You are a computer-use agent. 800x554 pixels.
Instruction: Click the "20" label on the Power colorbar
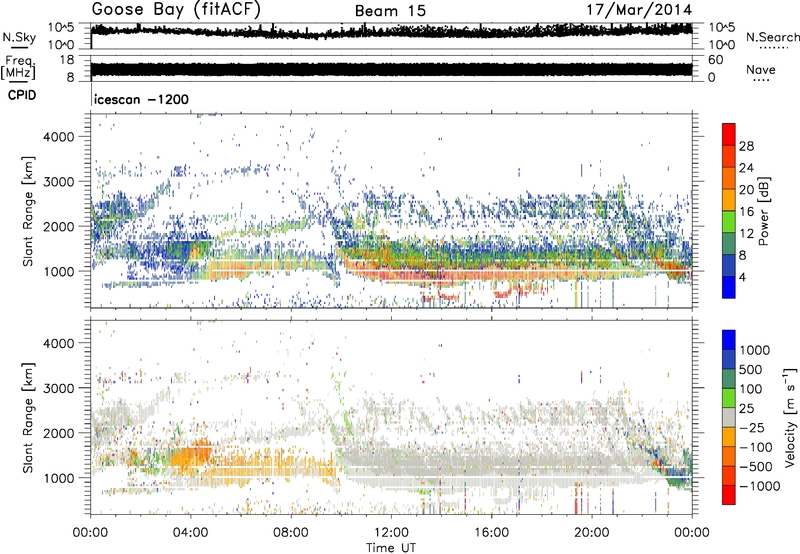click(x=746, y=190)
